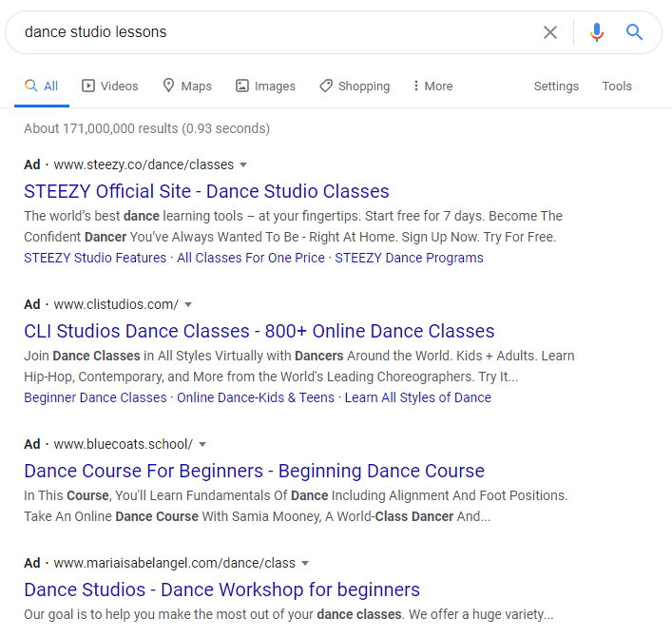Open 'Dance Studios - Dance Workshop for beginners'

click(222, 590)
